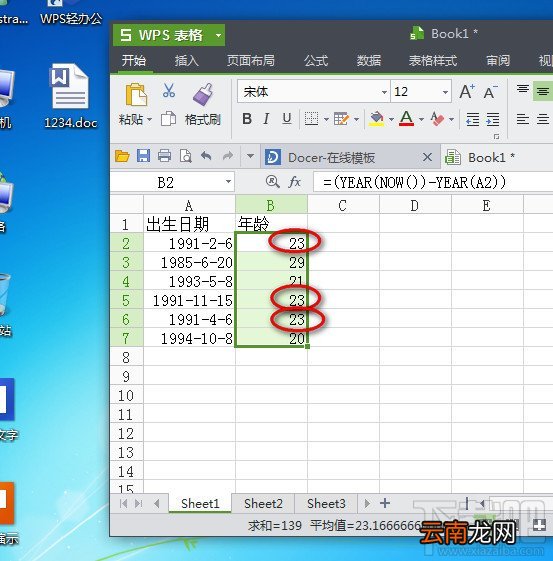
Task: Click the cell borders icon
Action: coord(311,119)
